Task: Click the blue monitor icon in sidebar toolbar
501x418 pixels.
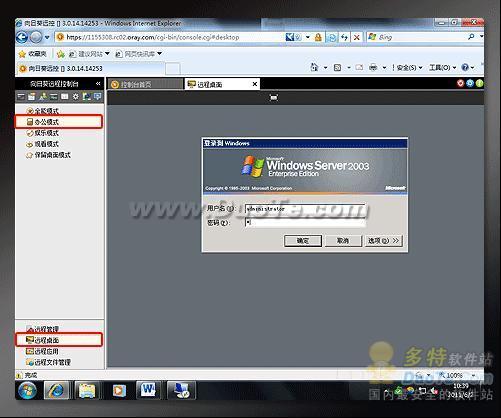Action: pos(98,97)
